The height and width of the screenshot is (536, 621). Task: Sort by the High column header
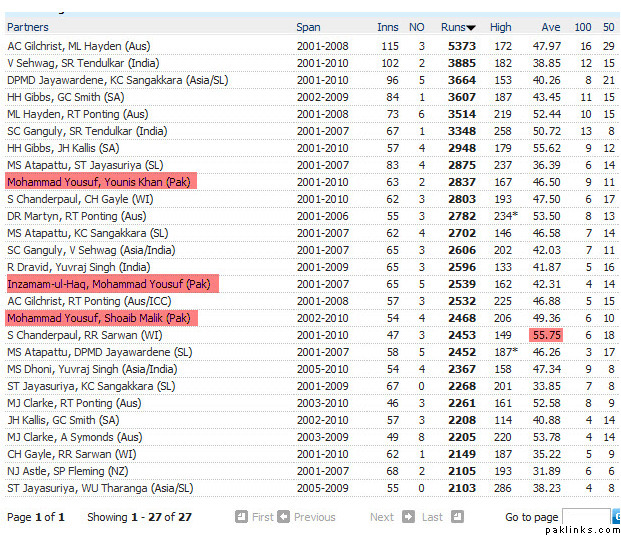tap(500, 27)
